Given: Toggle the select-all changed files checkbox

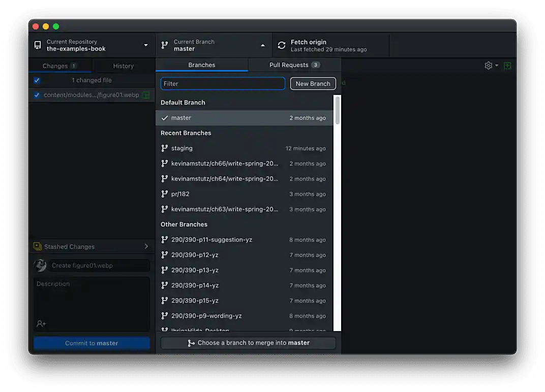Looking at the screenshot, I should pos(37,80).
